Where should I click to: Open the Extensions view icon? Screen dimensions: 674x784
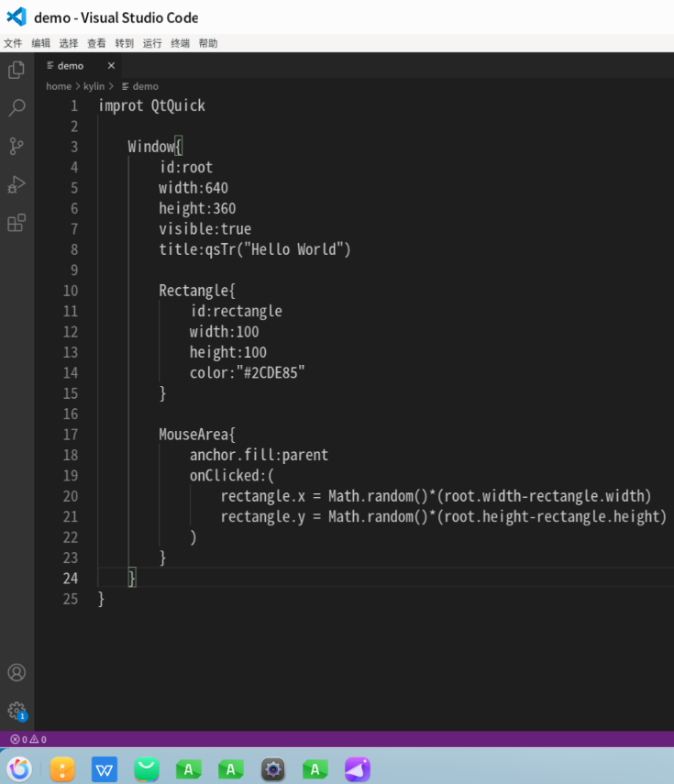17,223
